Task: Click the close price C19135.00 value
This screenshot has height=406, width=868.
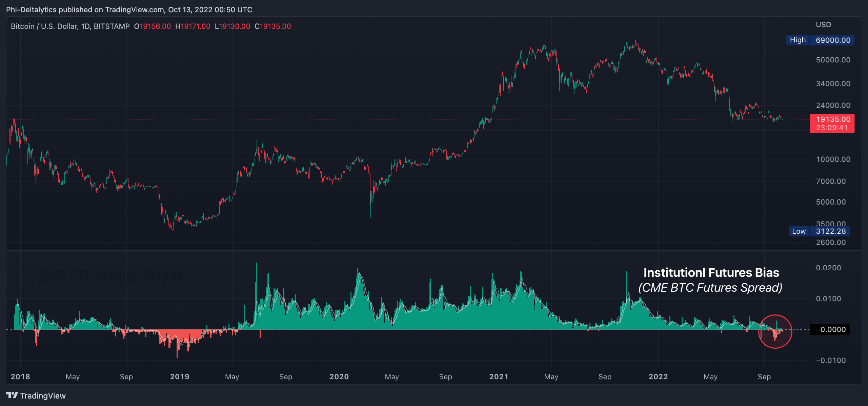Action: pyautogui.click(x=273, y=26)
